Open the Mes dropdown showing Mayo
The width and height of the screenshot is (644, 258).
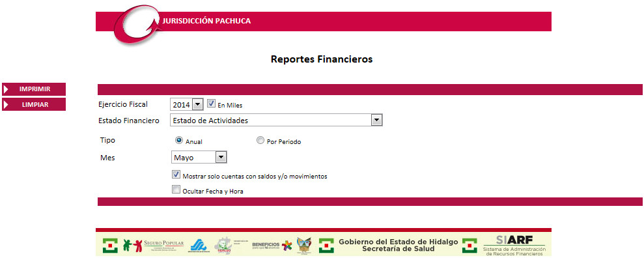click(199, 158)
